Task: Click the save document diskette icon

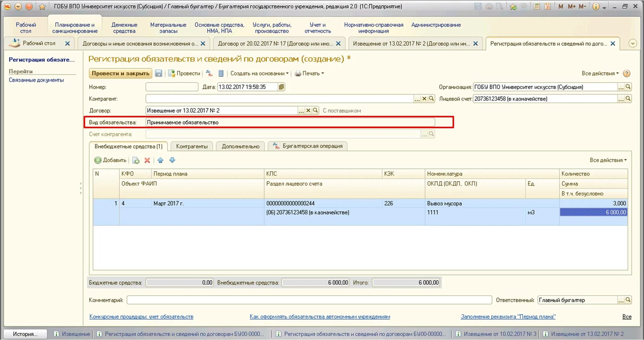Action: [x=159, y=73]
